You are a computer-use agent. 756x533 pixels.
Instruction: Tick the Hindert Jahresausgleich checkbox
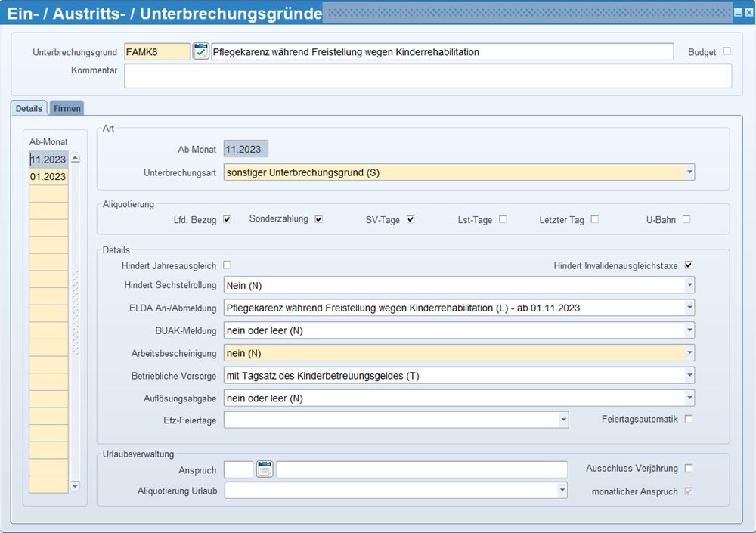point(227,265)
